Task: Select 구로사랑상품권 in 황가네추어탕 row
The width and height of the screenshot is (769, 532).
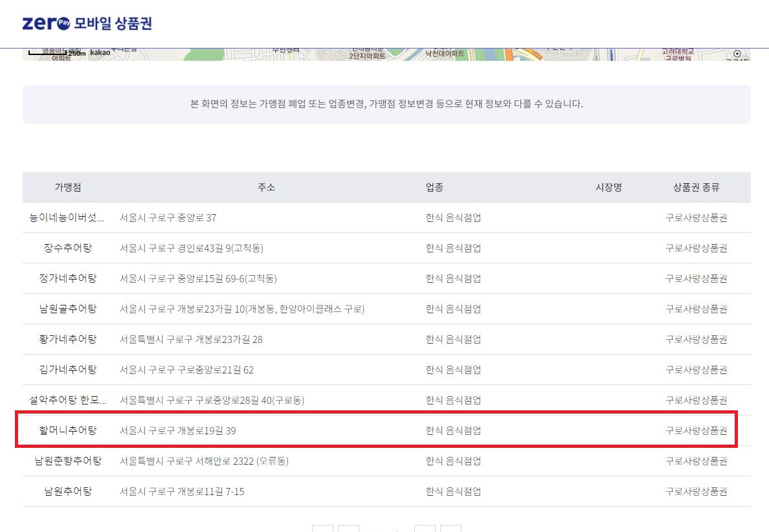Action: click(x=696, y=339)
